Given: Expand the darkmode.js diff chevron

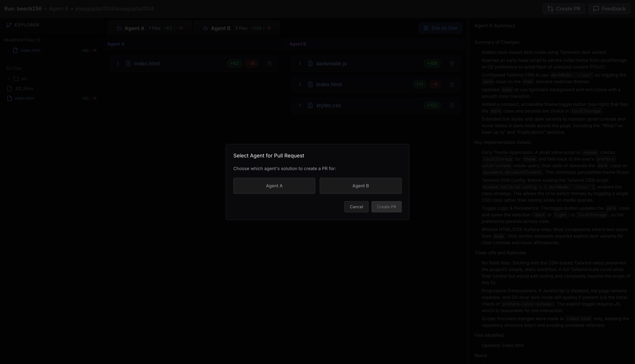Looking at the screenshot, I should pos(300,63).
